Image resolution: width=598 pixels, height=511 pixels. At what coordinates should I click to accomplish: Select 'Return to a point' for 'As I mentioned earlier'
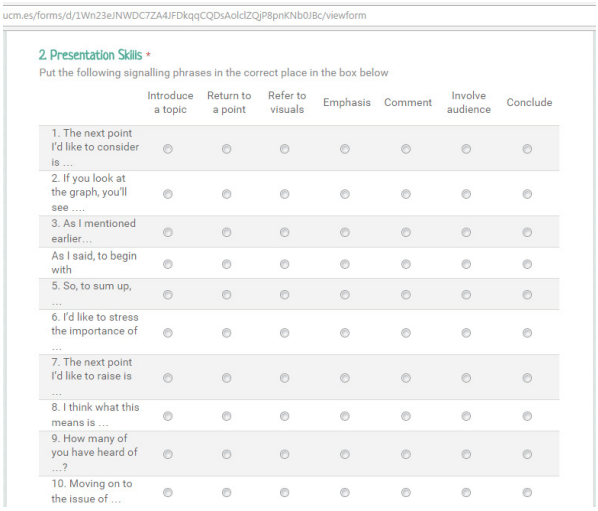(x=227, y=232)
